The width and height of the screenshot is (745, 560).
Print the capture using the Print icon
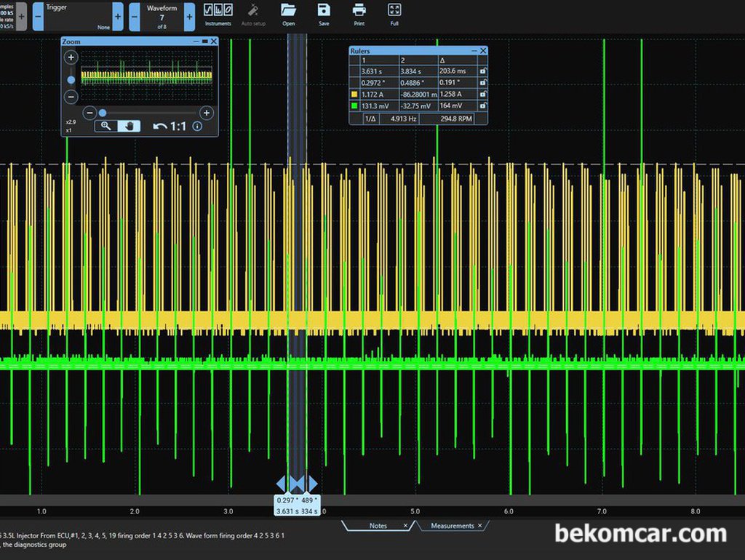359,15
